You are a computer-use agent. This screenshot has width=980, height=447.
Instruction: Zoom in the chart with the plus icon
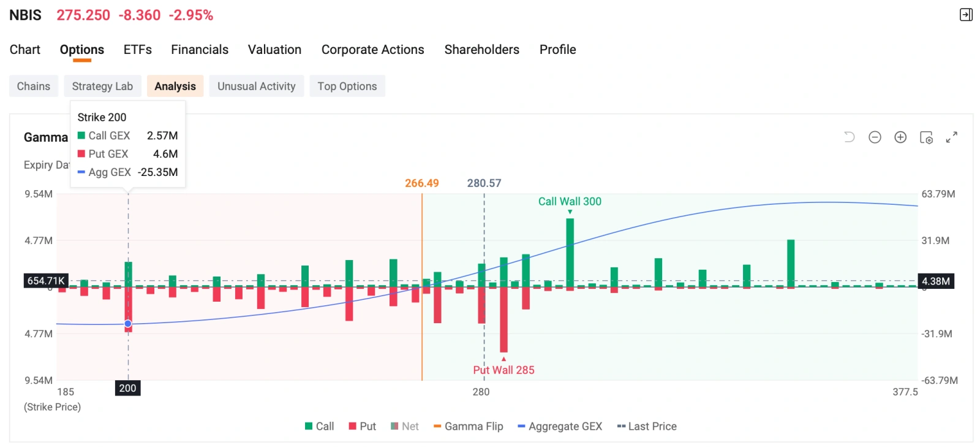(900, 137)
